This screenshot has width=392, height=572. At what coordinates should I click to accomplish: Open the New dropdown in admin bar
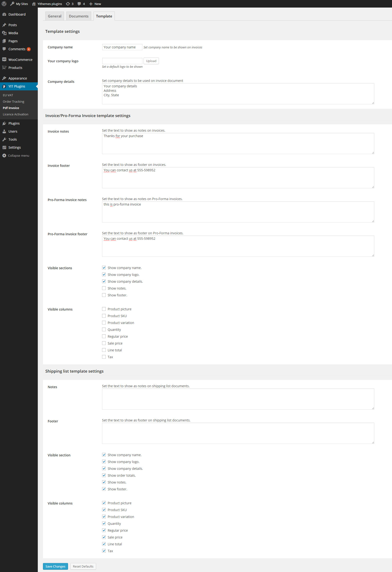click(x=95, y=4)
